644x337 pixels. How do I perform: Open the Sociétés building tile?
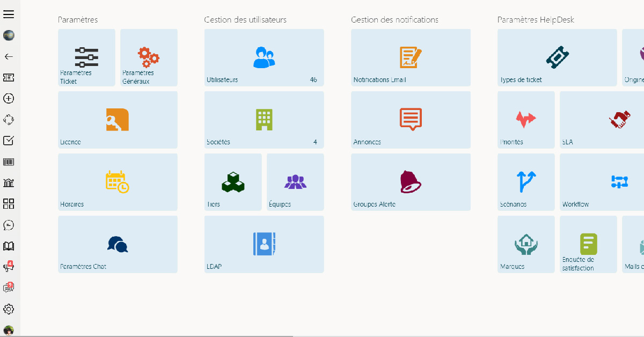264,120
